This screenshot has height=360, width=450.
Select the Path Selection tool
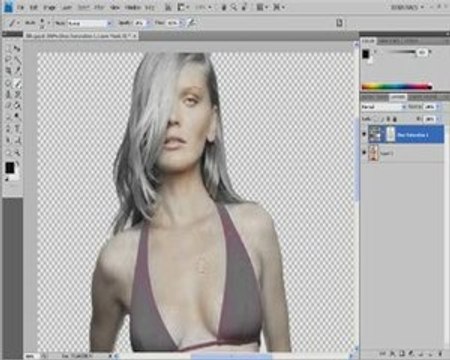pos(9,140)
